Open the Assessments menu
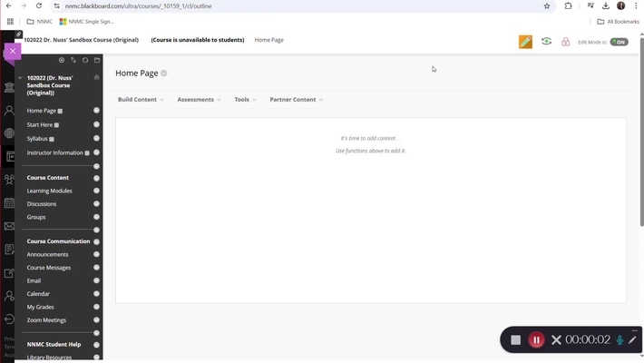 click(x=199, y=100)
